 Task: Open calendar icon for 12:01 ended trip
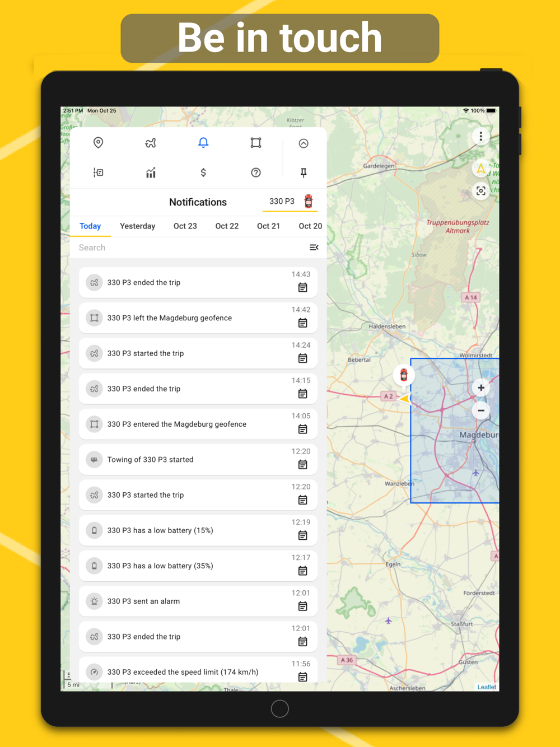pos(303,642)
